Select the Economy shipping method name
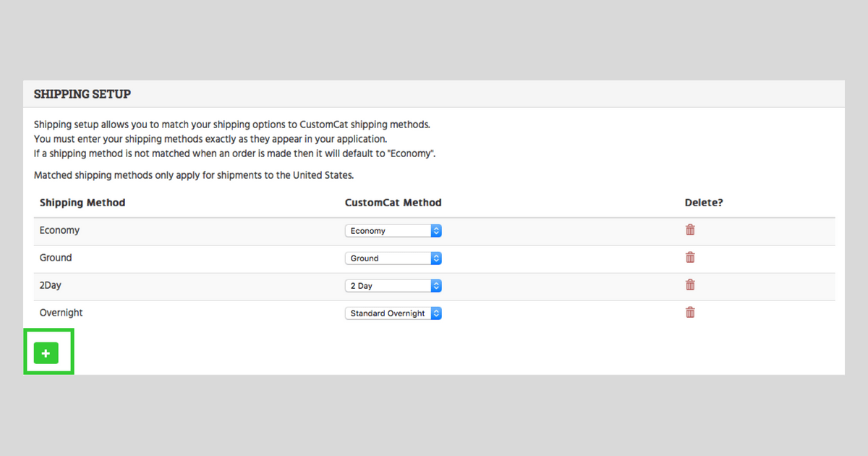Screen dimensions: 868x456 (59, 230)
